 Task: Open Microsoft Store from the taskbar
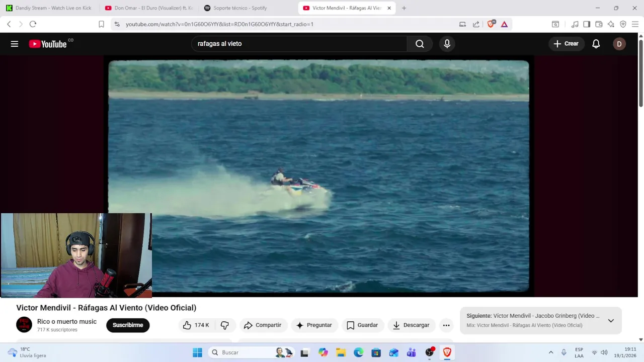click(x=376, y=352)
